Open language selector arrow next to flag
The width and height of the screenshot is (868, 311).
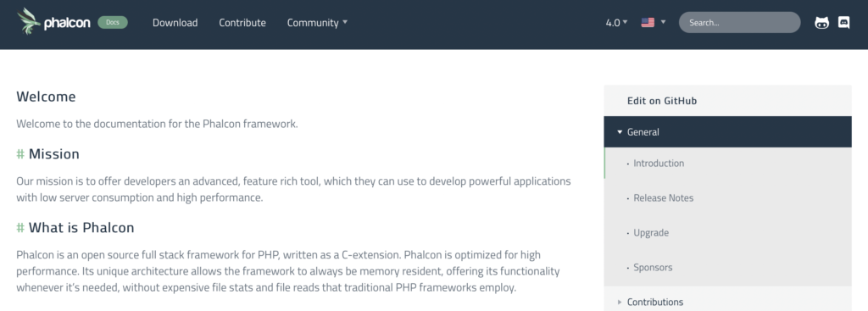(x=663, y=22)
